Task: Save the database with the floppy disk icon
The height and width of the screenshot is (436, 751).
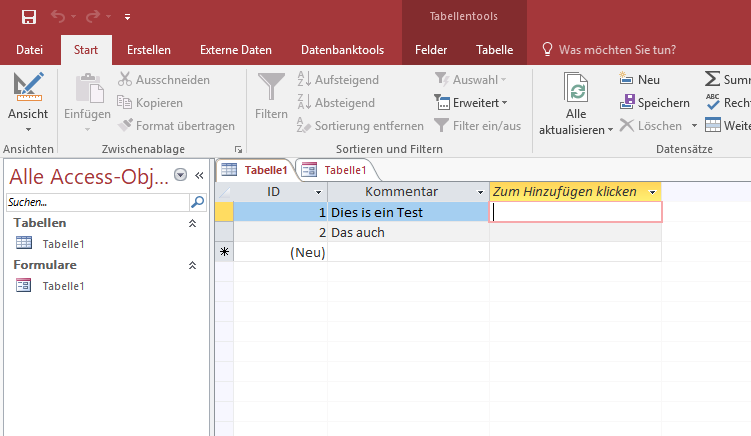Action: (x=29, y=17)
